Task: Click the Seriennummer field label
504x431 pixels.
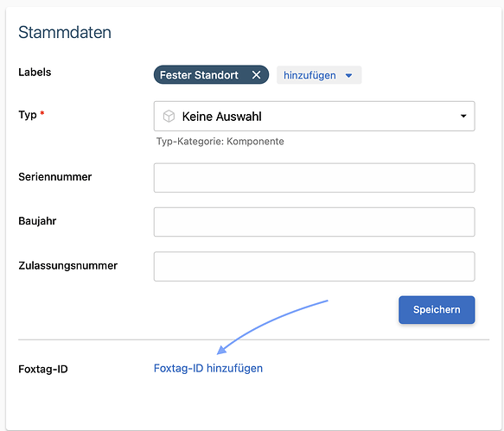Action: tap(55, 177)
